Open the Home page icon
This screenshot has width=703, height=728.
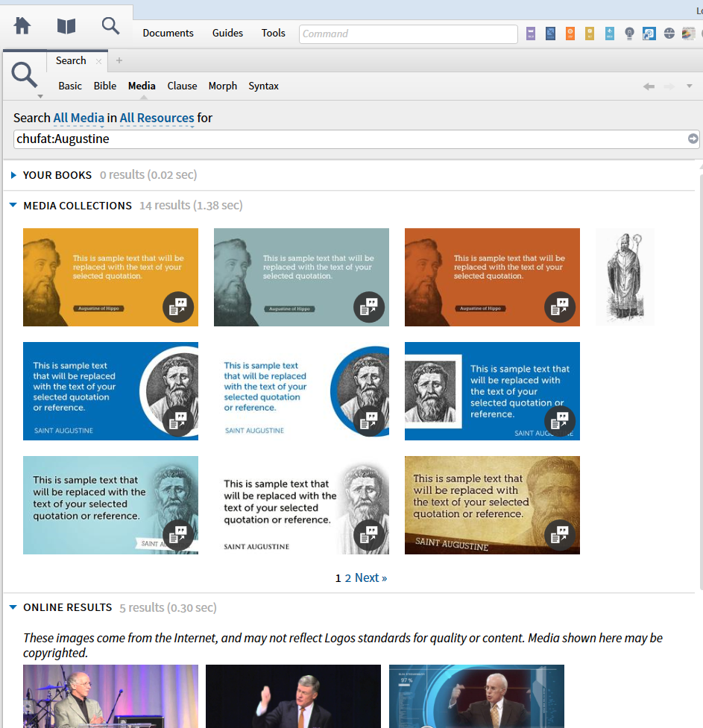[x=22, y=26]
